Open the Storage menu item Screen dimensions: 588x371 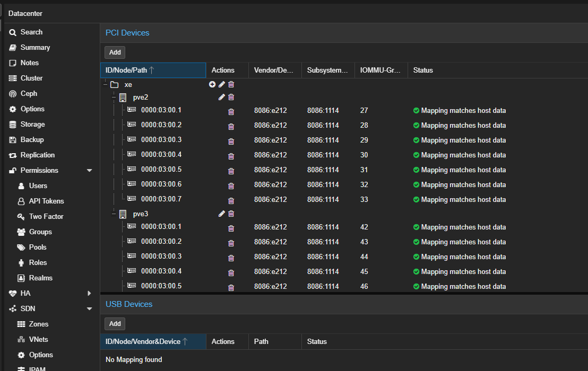32,124
